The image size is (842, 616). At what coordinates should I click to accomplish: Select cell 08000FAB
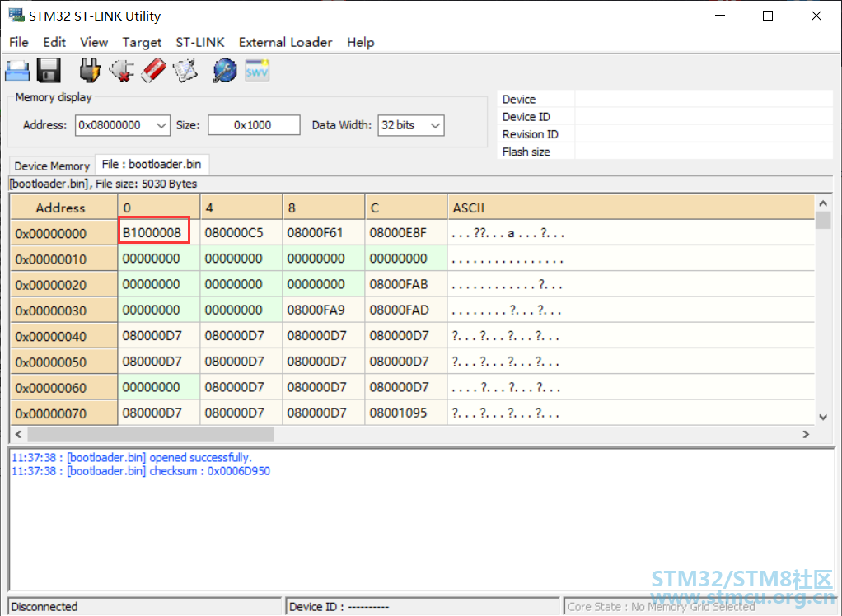[406, 284]
